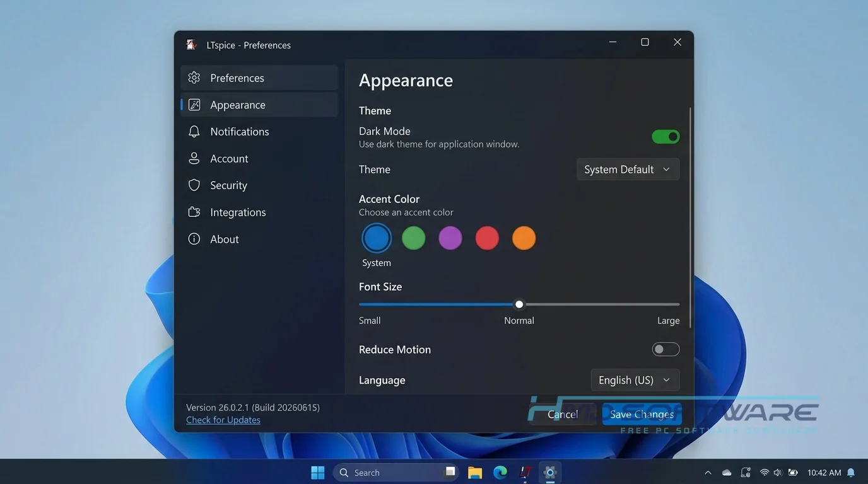
Task: Click the 10:42 AM clock
Action: (824, 473)
